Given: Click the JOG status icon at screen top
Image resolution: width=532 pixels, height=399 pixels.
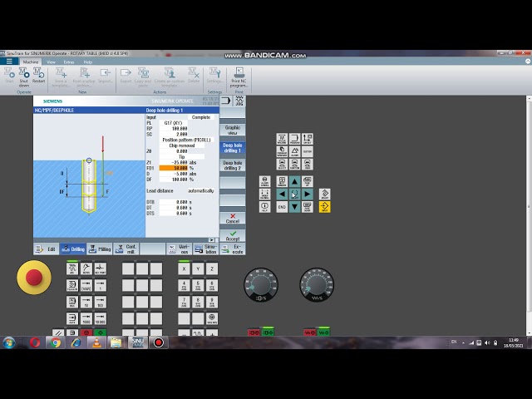Looking at the screenshot, I should pyautogui.click(x=239, y=101).
